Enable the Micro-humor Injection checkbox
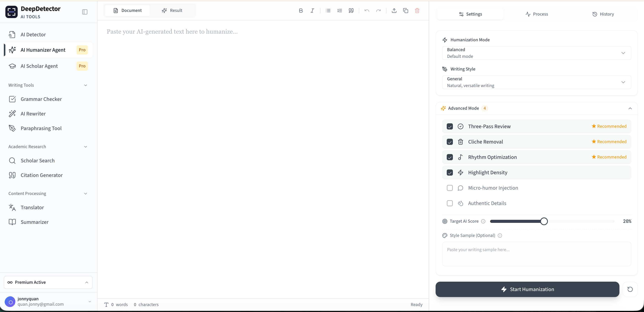 (449, 188)
